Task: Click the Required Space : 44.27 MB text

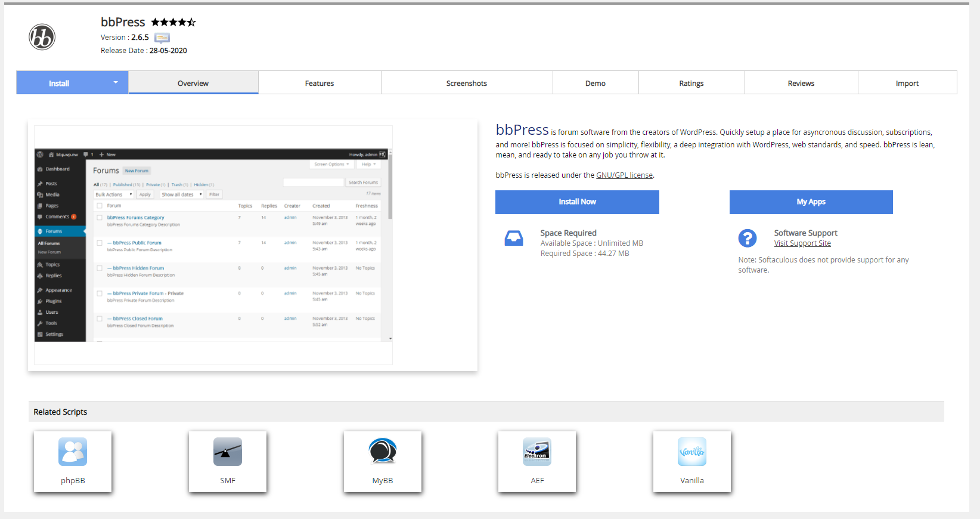Action: pos(585,254)
